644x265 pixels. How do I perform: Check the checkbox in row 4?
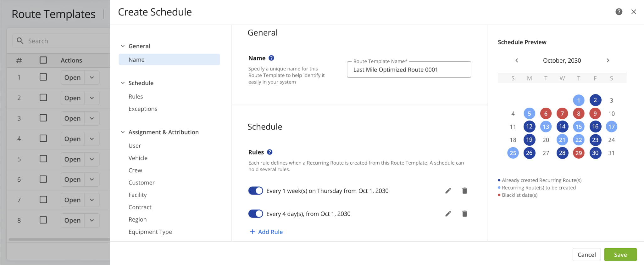[43, 138]
